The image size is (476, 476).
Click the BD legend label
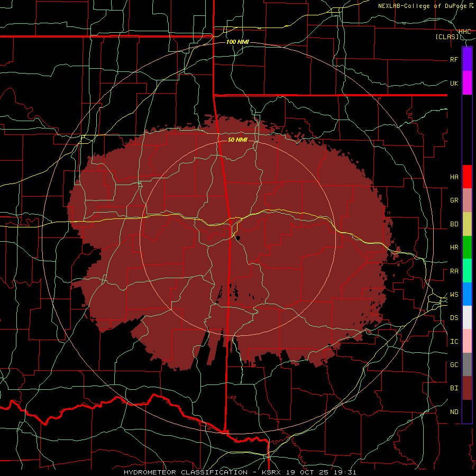point(454,224)
